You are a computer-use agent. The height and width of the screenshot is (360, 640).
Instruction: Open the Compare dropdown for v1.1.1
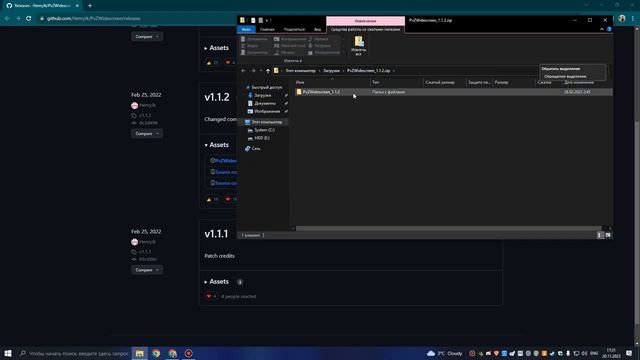tap(147, 270)
